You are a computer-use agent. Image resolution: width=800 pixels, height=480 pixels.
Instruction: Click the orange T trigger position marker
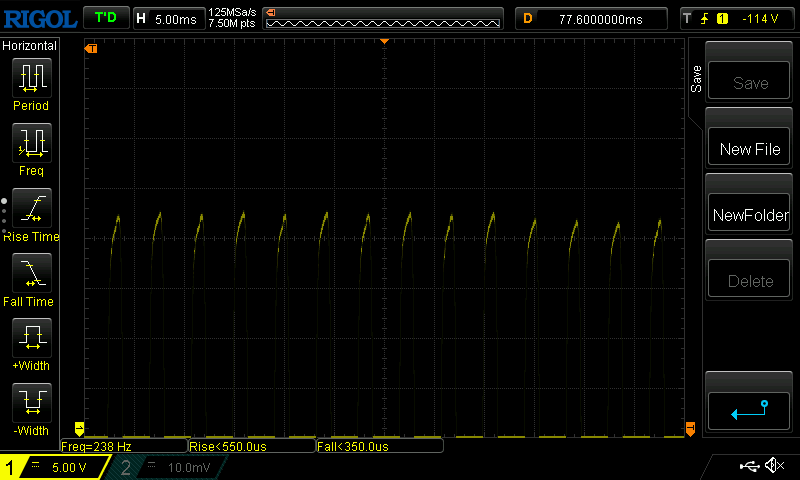91,48
